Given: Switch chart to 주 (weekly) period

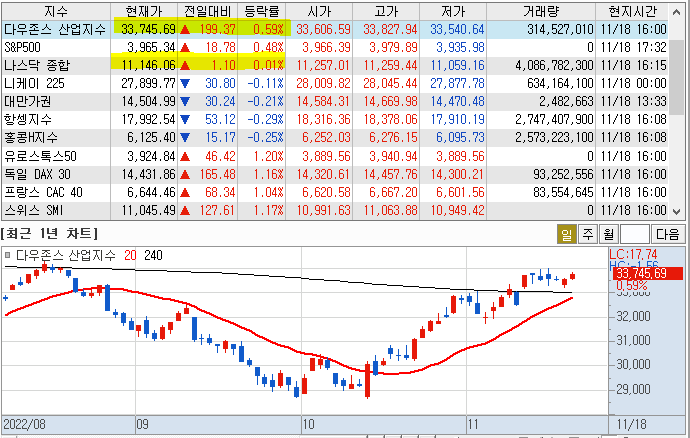Looking at the screenshot, I should coord(587,234).
